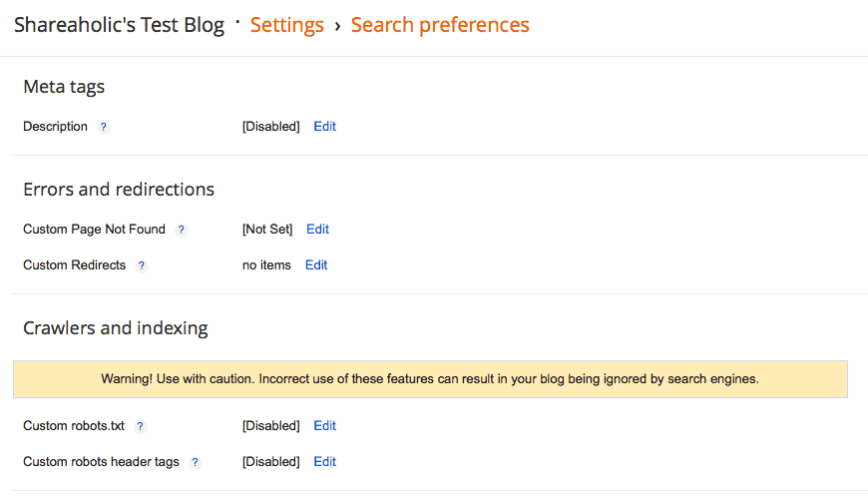868x502 pixels.
Task: Open help icon next to Description
Action: coord(103,128)
